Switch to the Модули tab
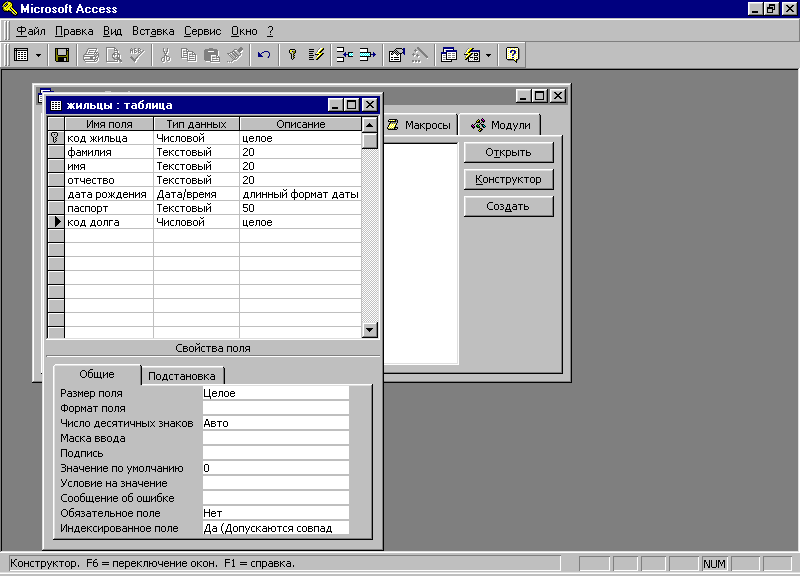The width and height of the screenshot is (800, 576). (500, 125)
